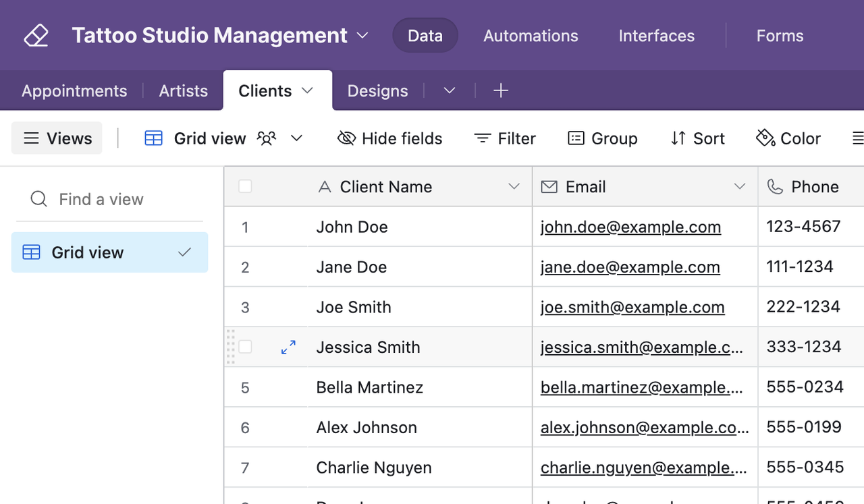Screen dimensions: 864x504
Task: Open the Automations tab
Action: (531, 36)
